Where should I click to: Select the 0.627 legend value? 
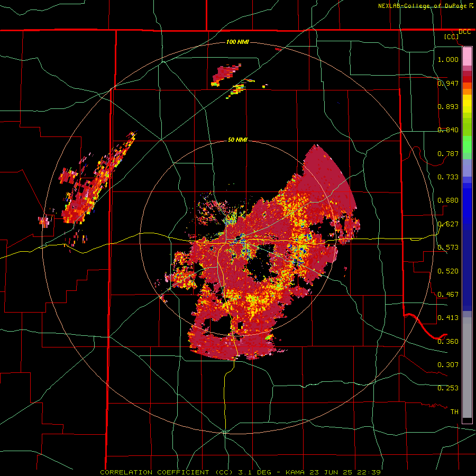pos(448,224)
